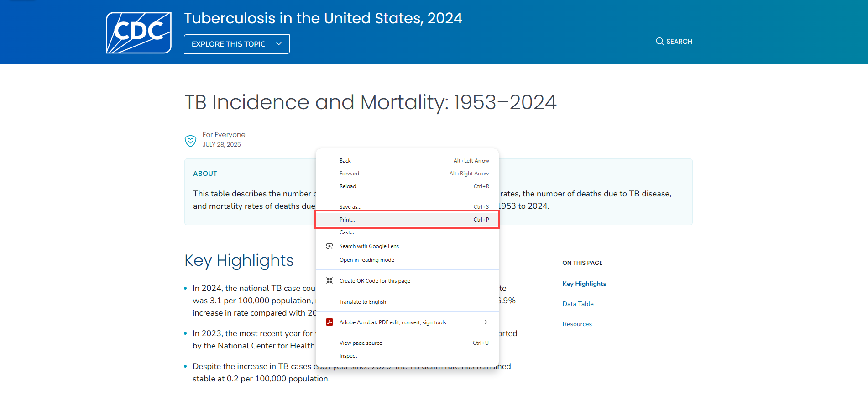This screenshot has height=401, width=868.
Task: Click the search magnifier icon
Action: [659, 42]
